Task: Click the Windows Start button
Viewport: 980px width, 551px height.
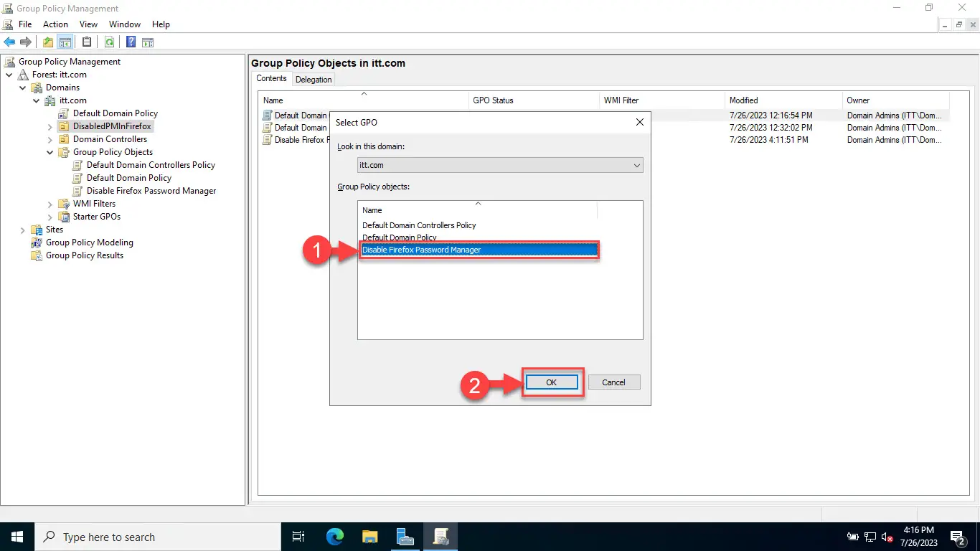Action: (x=17, y=537)
